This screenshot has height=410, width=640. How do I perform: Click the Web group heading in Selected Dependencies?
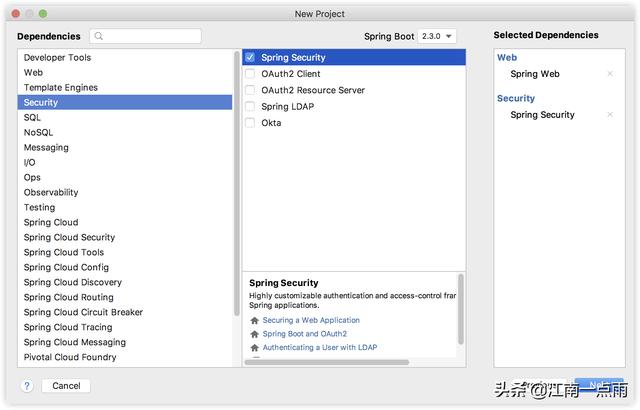507,58
